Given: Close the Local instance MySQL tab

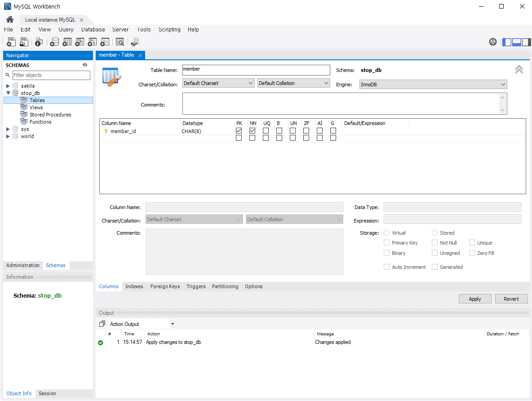Looking at the screenshot, I should coord(81,20).
